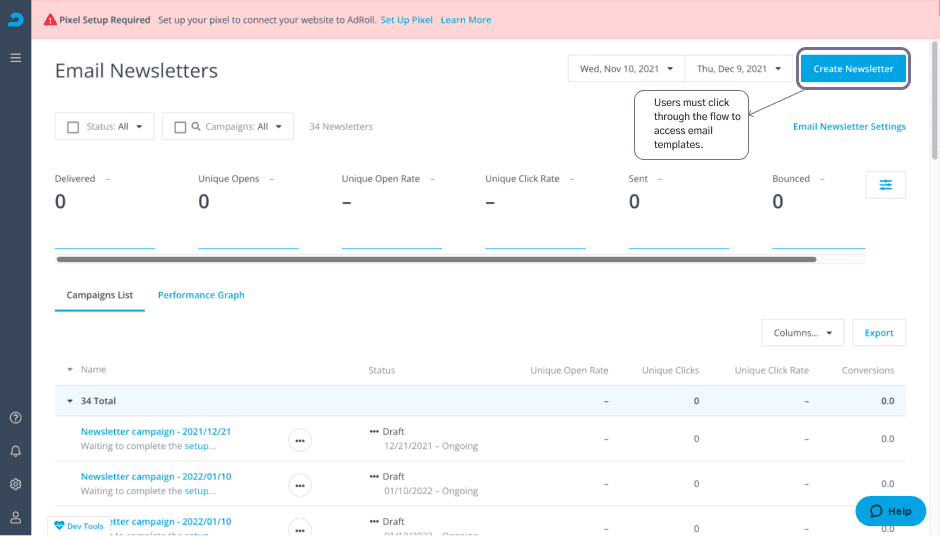The image size is (940, 536).
Task: Open the settings gear in sidebar
Action: [x=16, y=484]
